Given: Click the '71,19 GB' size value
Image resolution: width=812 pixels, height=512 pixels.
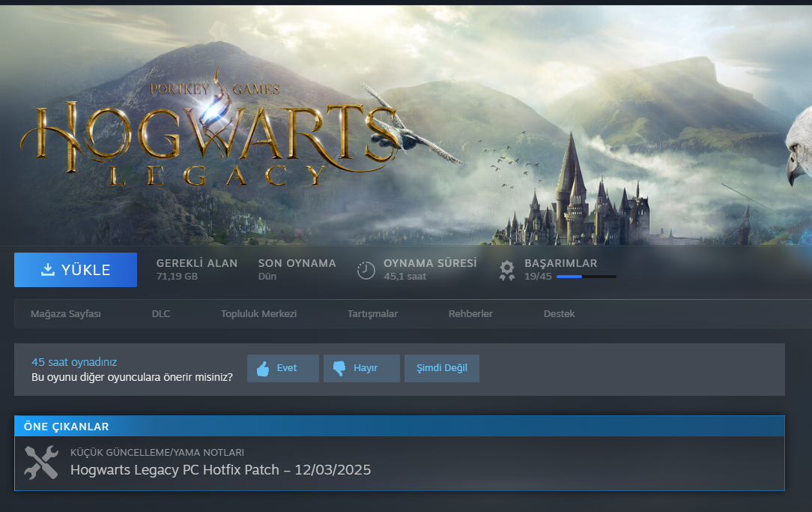Looking at the screenshot, I should point(177,276).
